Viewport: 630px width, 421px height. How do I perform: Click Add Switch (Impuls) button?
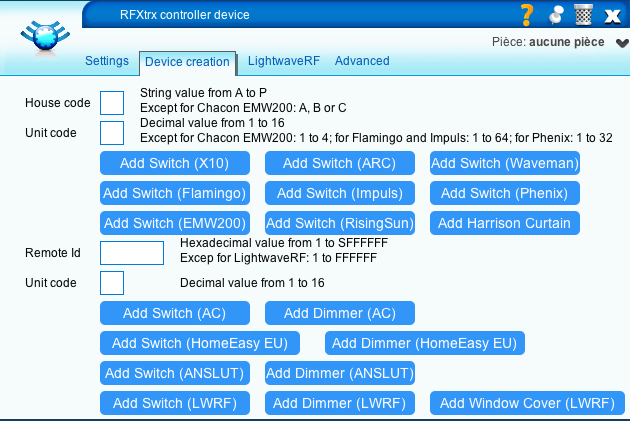[x=340, y=193]
